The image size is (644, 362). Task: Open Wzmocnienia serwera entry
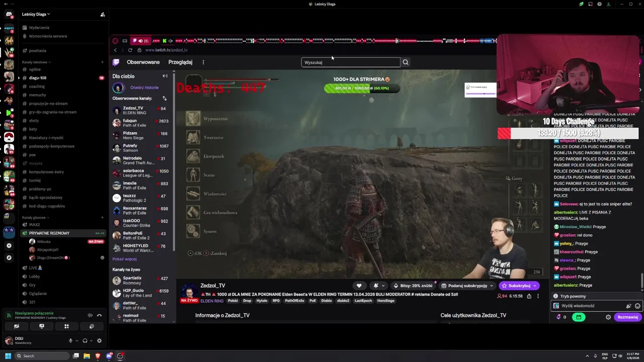pyautogui.click(x=48, y=36)
